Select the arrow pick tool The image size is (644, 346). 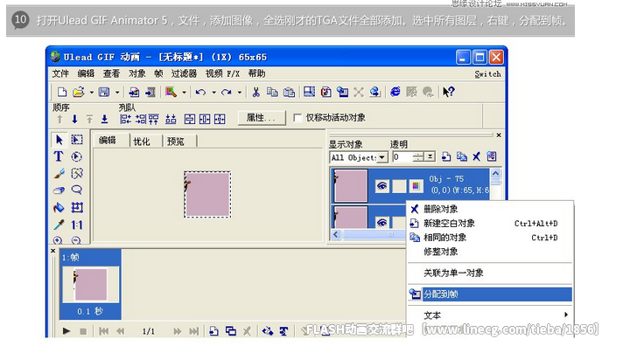pos(59,140)
